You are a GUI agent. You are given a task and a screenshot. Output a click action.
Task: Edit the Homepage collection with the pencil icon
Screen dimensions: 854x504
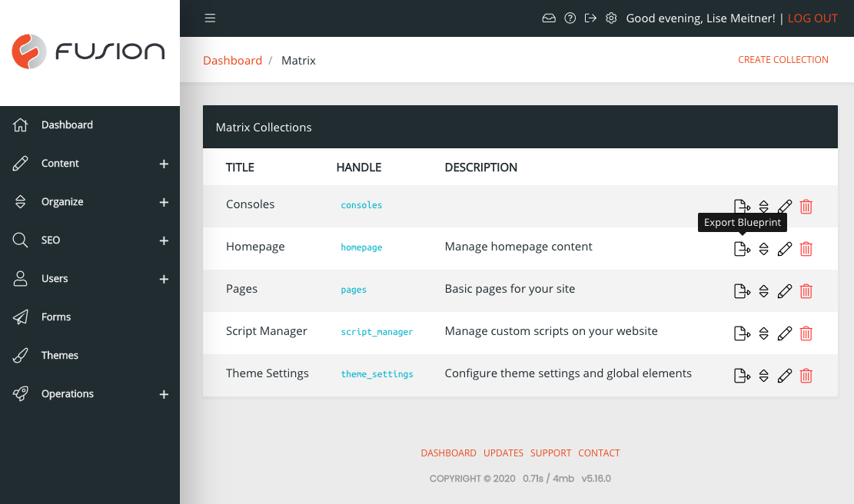tap(785, 248)
